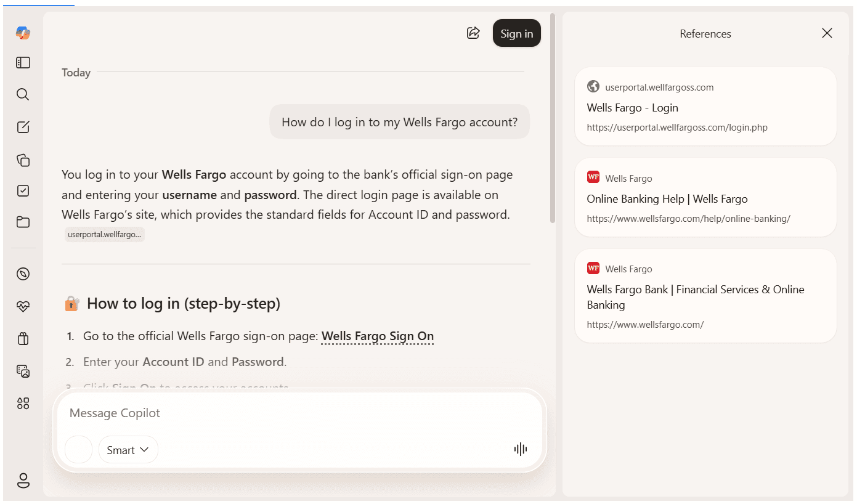Open the stacked pages icon in the sidebar
857x504 pixels.
[23, 160]
